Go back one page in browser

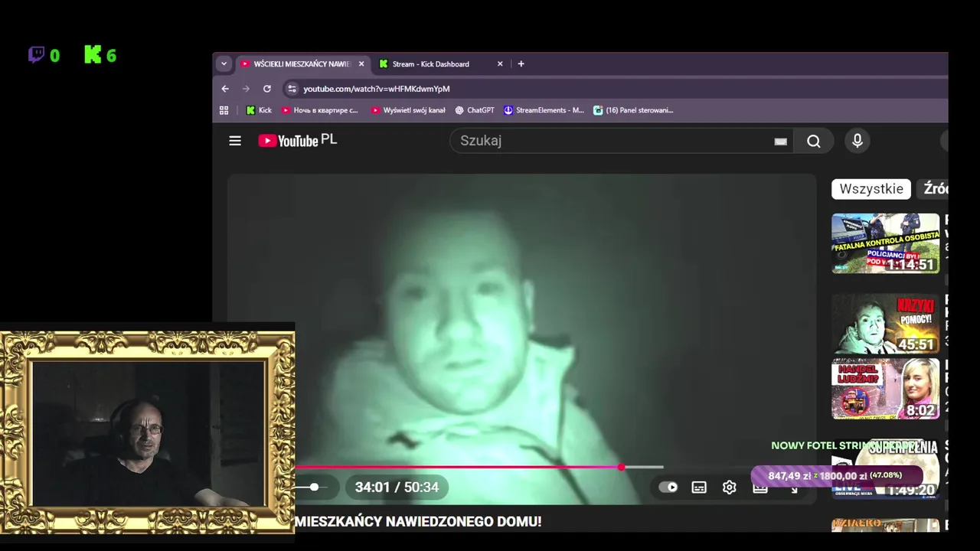(x=225, y=89)
